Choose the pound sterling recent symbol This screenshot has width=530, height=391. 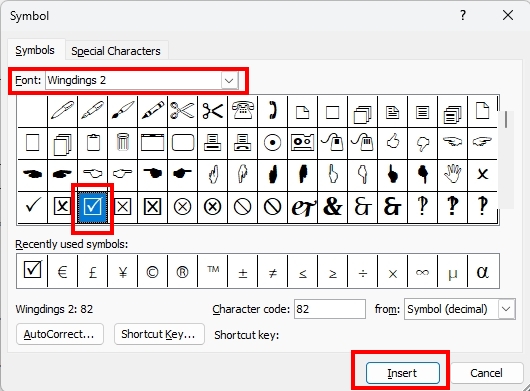[x=93, y=271]
